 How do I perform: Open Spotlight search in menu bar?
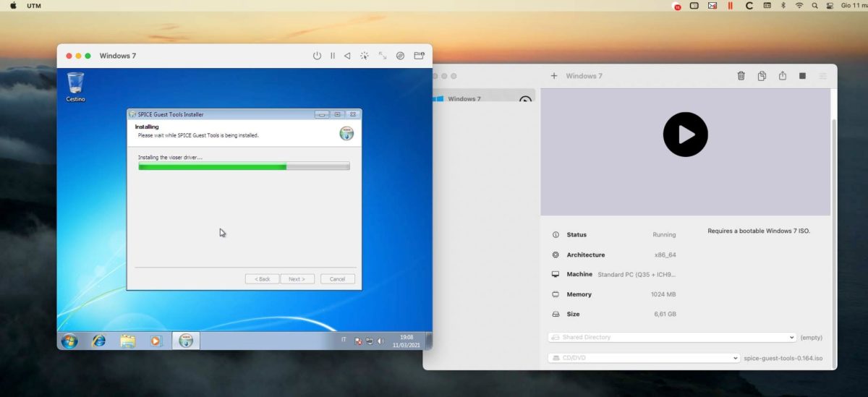[814, 5]
